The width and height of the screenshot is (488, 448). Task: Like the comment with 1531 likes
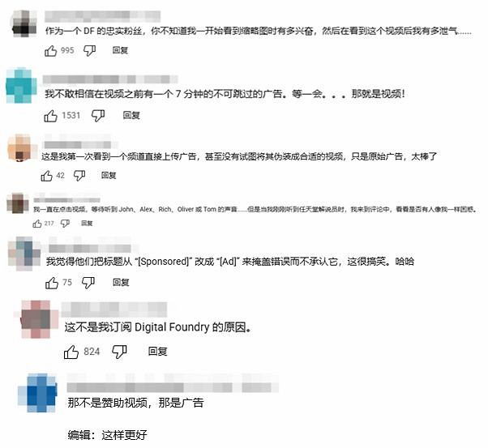pyautogui.click(x=50, y=116)
